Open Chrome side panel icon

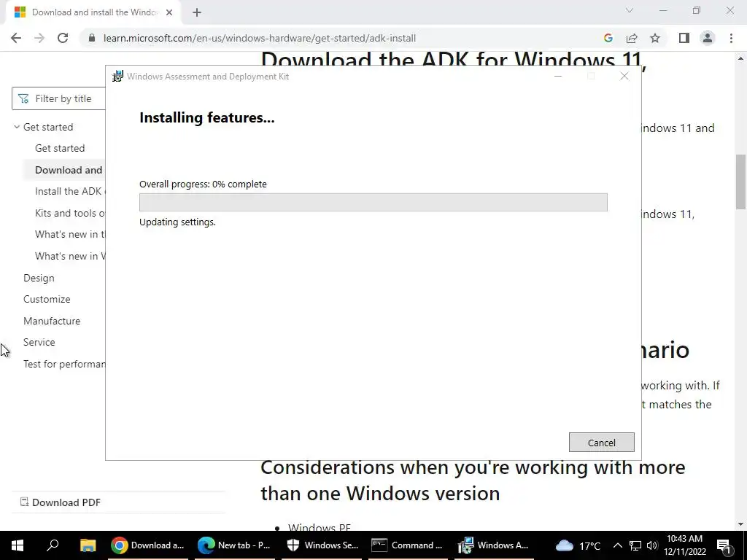pos(684,38)
